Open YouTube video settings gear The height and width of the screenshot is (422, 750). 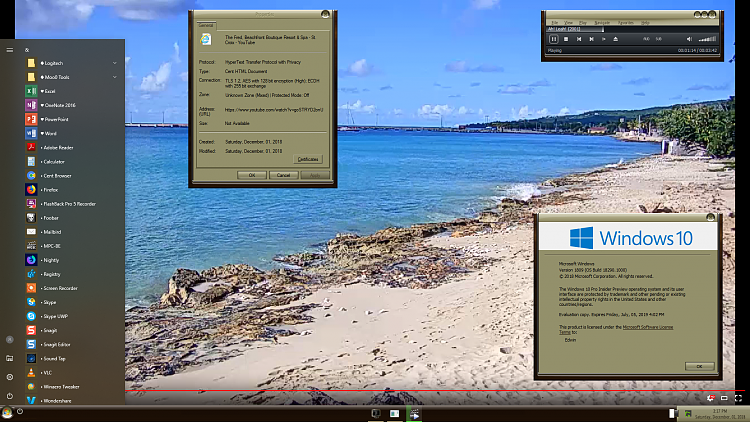(711, 398)
